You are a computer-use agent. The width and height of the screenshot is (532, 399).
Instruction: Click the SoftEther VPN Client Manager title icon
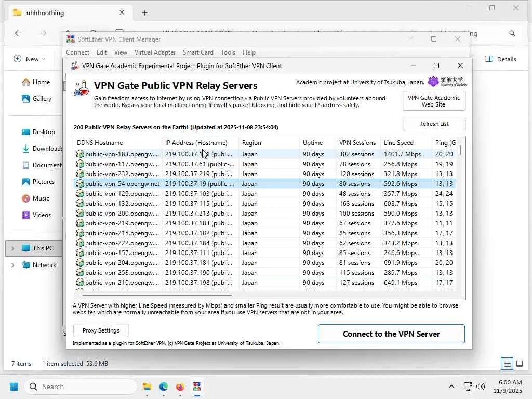click(x=71, y=39)
